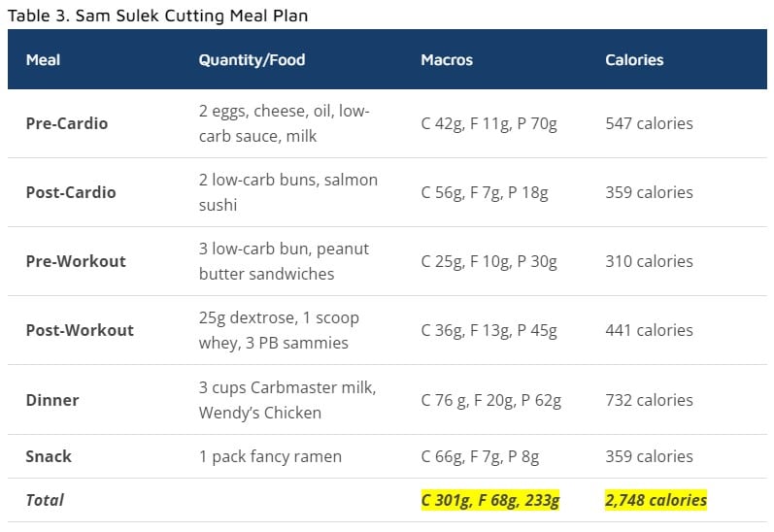Click the 732 calories cell
The width and height of the screenshot is (774, 532).
click(x=649, y=400)
